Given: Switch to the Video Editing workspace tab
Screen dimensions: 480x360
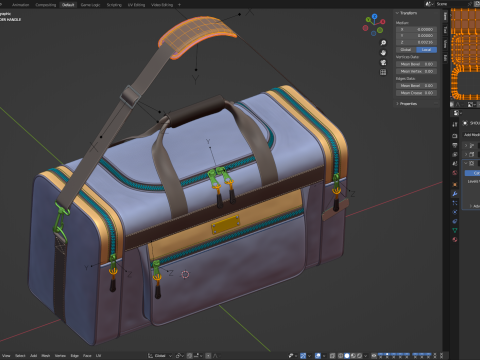Looking at the screenshot, I should [162, 5].
